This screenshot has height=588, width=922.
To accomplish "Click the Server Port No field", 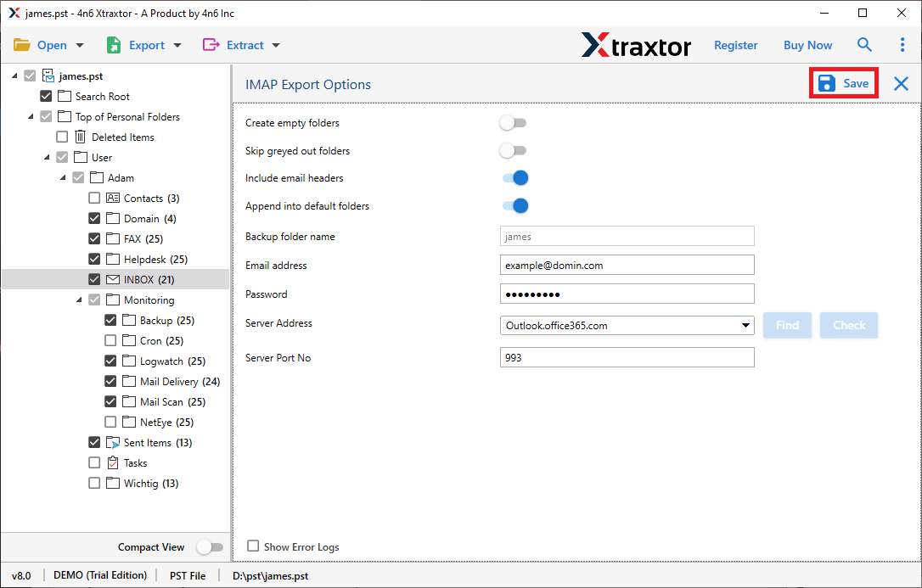I will point(627,357).
